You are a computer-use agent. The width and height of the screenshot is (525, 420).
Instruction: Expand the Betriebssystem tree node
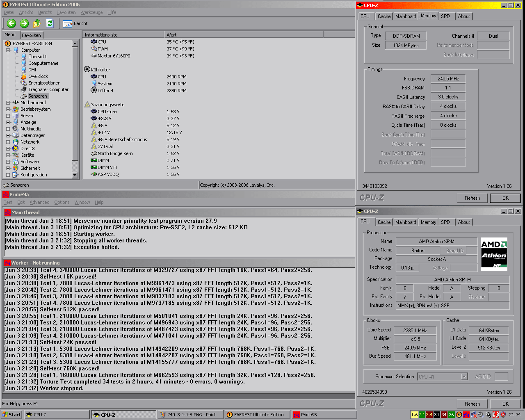(8, 109)
